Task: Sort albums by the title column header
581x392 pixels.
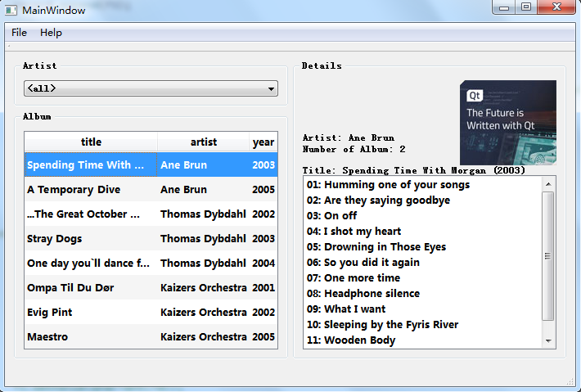Action: point(91,142)
